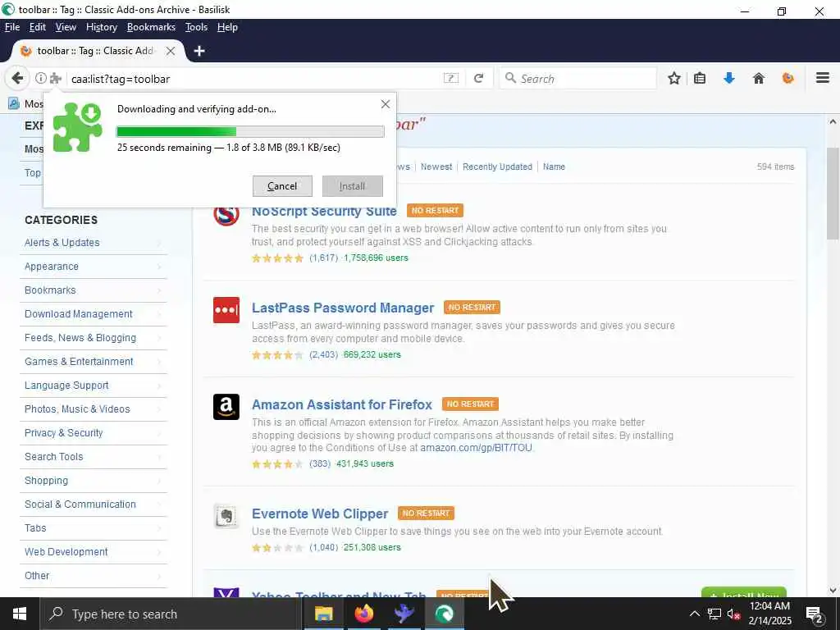Open the View menu
The height and width of the screenshot is (630, 840).
(x=66, y=27)
